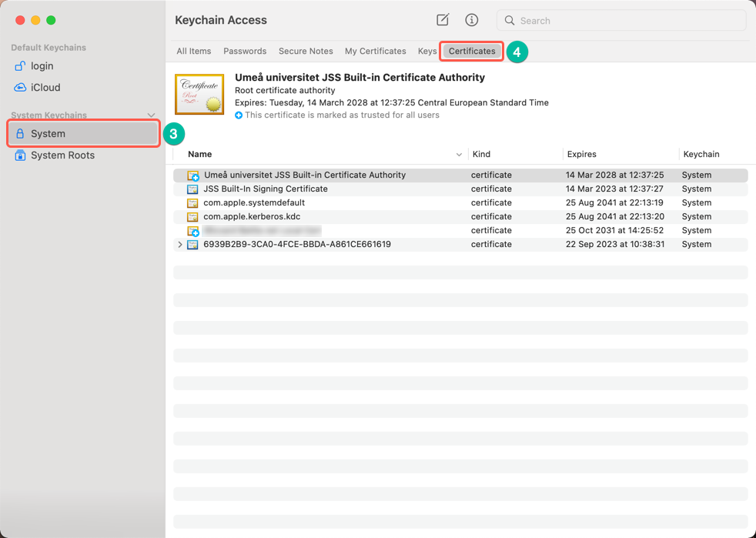Viewport: 756px width, 538px height.
Task: Click the System keychain lock icon
Action: (x=20, y=133)
